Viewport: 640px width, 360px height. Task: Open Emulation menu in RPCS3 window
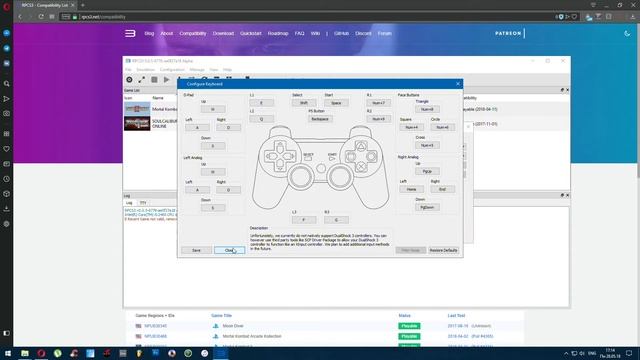tap(145, 70)
